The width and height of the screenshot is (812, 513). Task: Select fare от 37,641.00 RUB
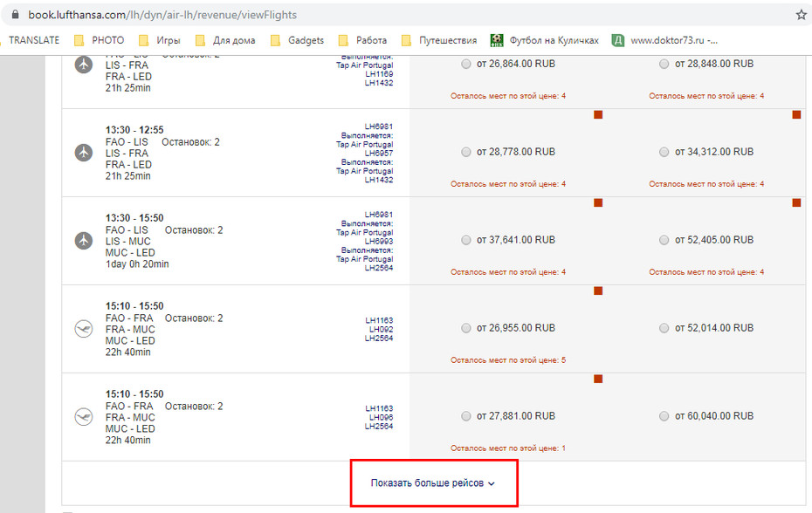466,240
